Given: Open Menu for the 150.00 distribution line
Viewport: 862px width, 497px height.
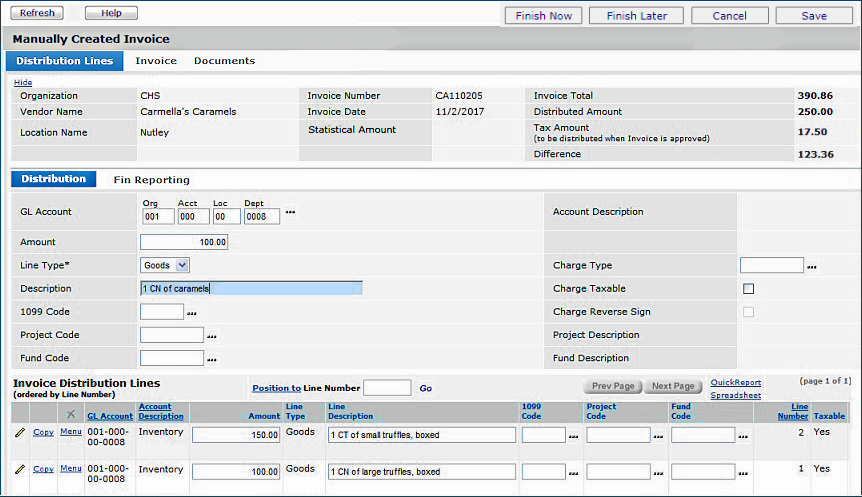Looking at the screenshot, I should (71, 432).
